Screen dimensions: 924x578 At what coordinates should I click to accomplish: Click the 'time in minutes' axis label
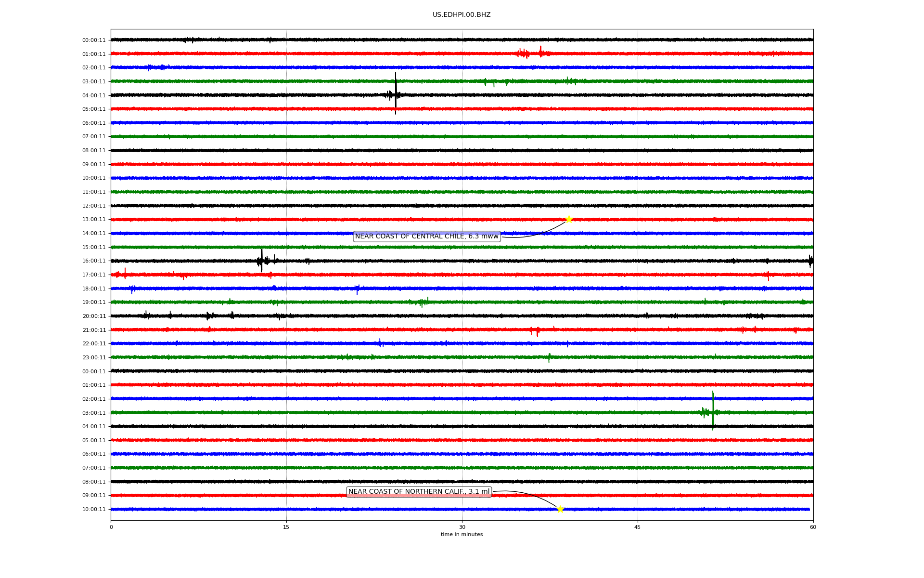point(461,534)
